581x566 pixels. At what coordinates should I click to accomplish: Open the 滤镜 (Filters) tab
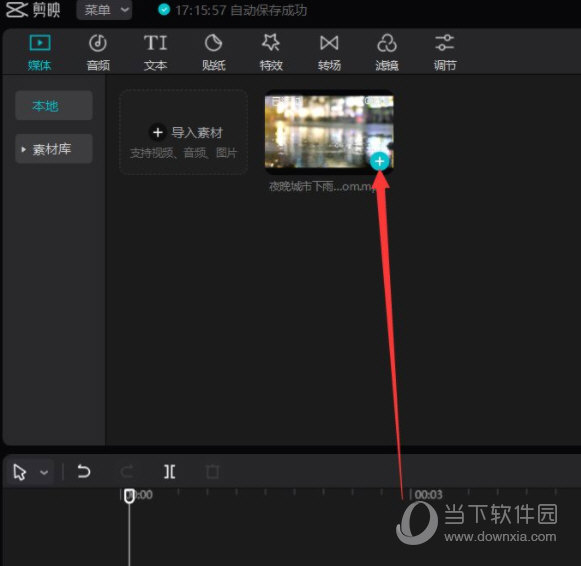pyautogui.click(x=387, y=53)
